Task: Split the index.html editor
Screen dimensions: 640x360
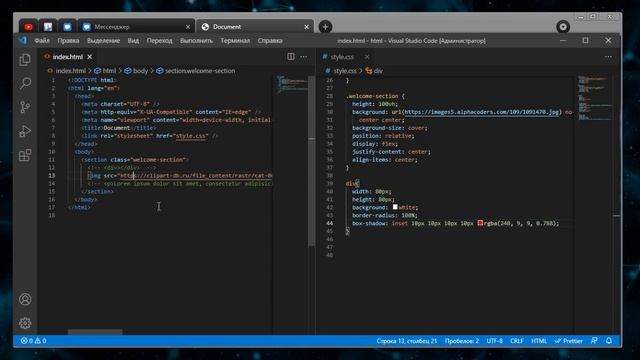Action: tap(291, 57)
